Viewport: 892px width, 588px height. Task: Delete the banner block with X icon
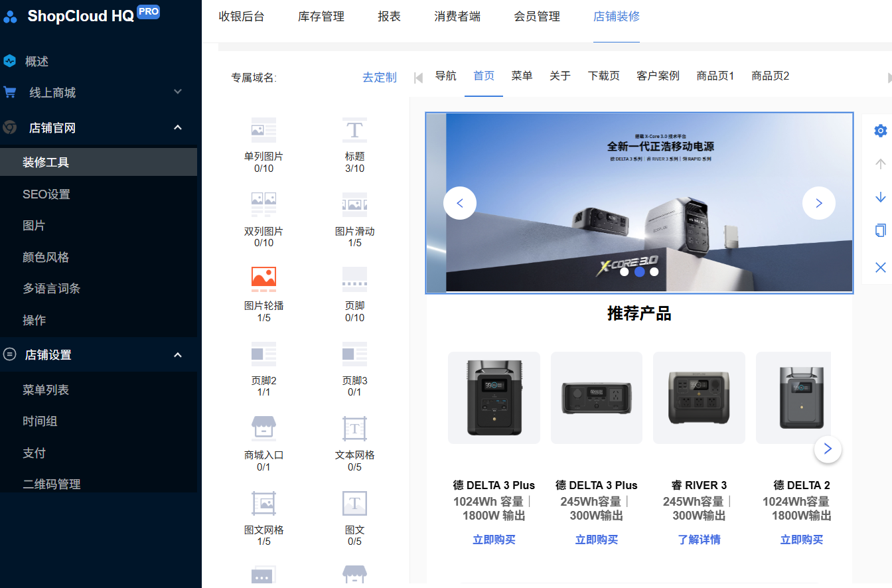point(881,267)
